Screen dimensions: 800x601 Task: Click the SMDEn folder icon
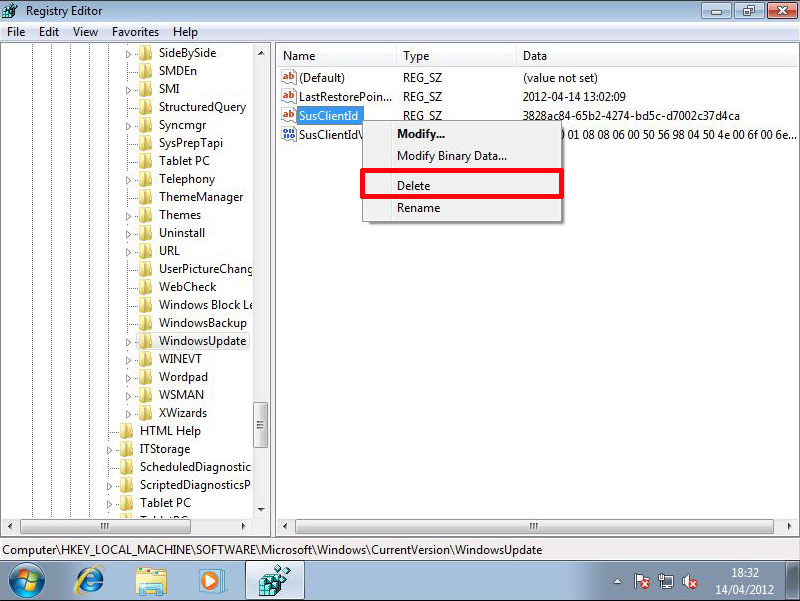click(x=146, y=70)
